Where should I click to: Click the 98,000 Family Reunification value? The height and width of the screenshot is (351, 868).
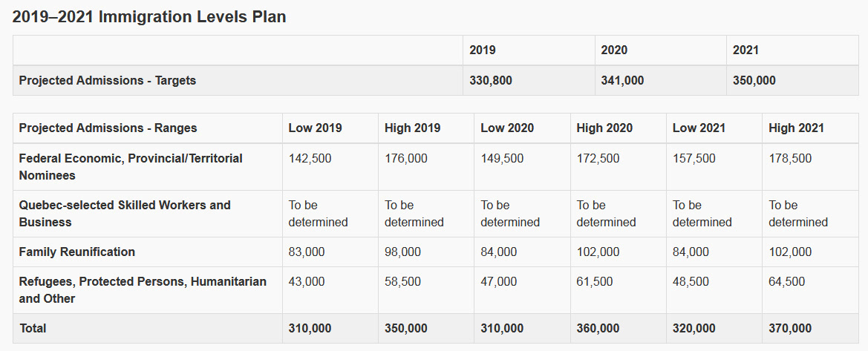402,252
